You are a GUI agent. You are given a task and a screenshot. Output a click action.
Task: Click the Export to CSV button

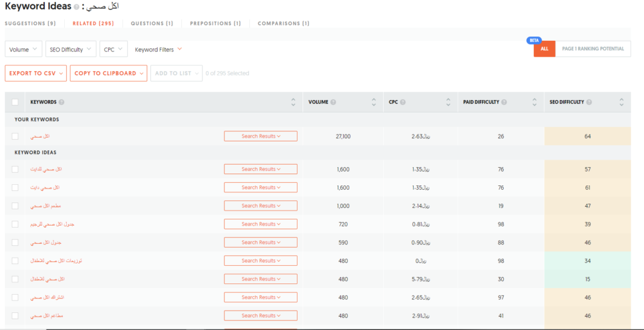tap(35, 73)
